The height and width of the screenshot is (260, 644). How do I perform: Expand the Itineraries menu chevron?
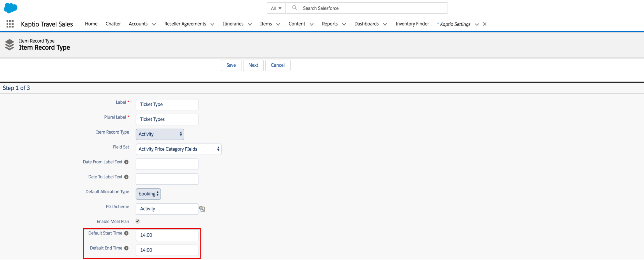(250, 24)
